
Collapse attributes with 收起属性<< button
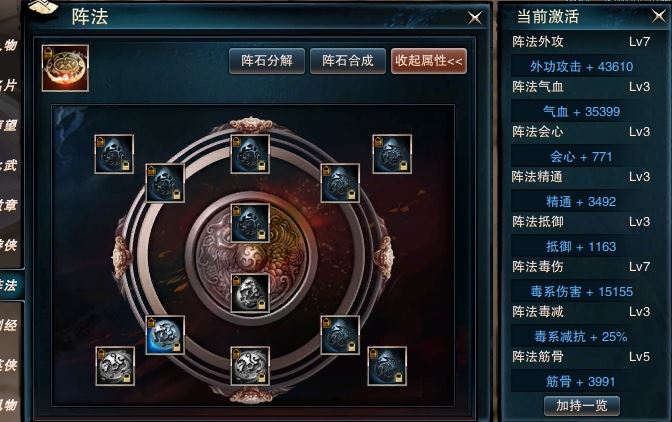click(x=429, y=61)
